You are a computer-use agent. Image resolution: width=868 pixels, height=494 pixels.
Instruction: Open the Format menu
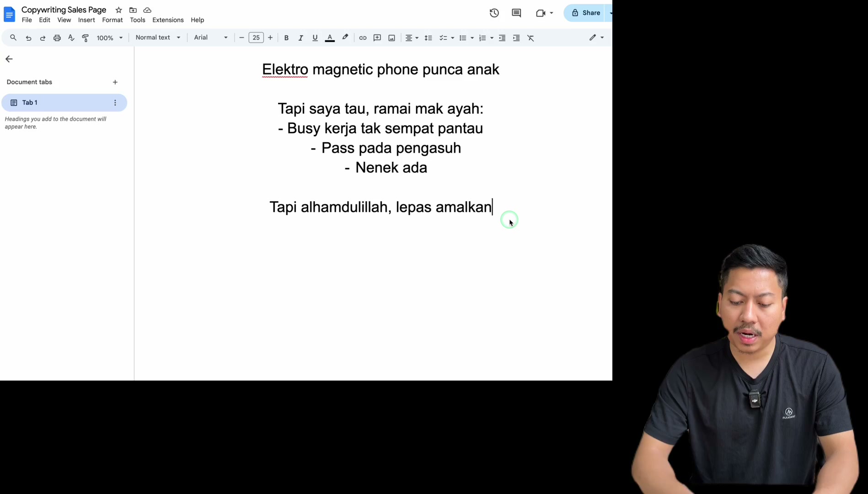113,20
